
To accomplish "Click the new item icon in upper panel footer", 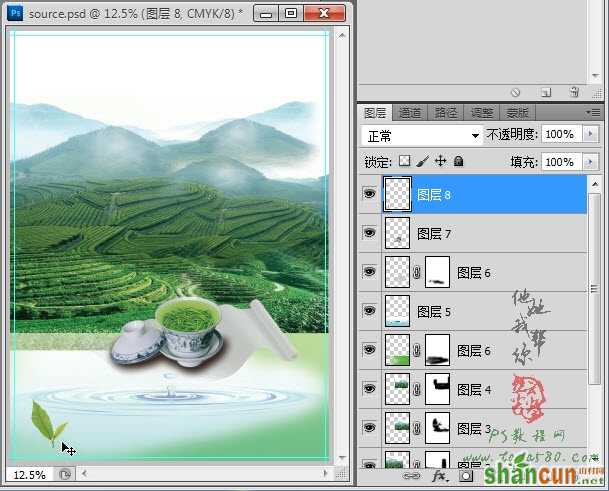I will (x=546, y=92).
